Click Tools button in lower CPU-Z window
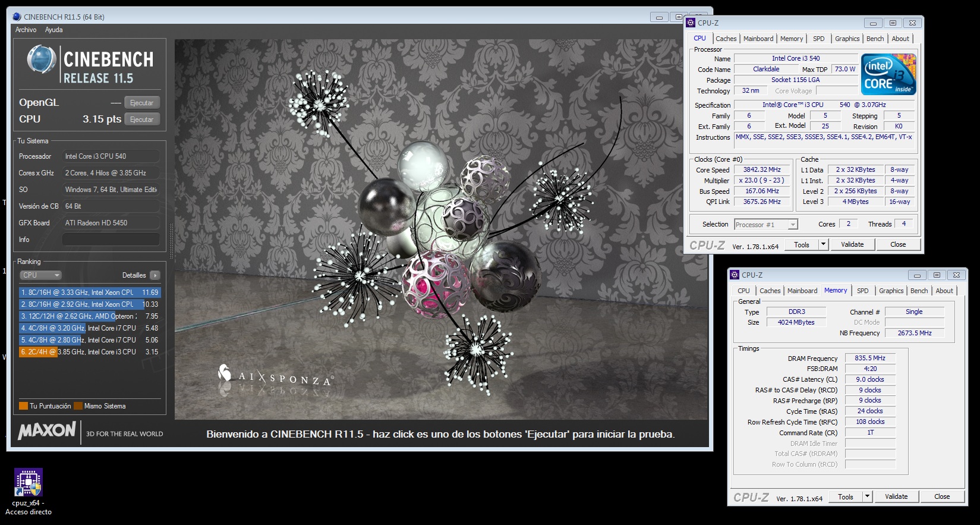This screenshot has width=980, height=525. pyautogui.click(x=846, y=496)
